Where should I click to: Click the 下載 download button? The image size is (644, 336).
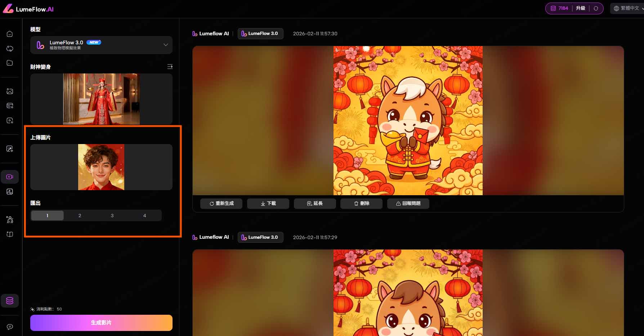click(268, 203)
